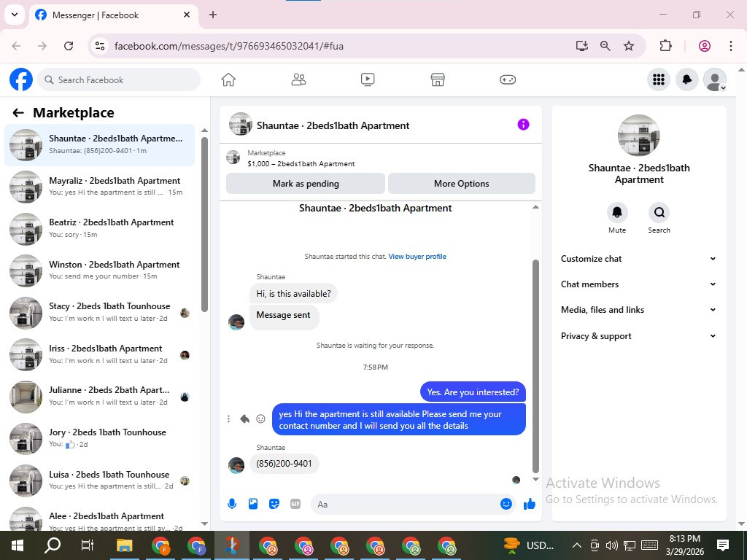Reload the page in Chrome
This screenshot has height=560, width=747.
click(x=69, y=46)
